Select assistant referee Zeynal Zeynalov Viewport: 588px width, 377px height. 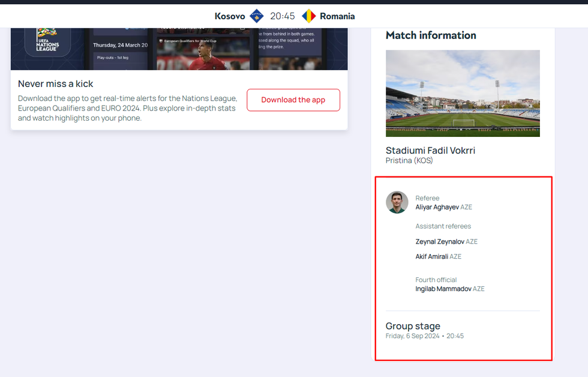pos(440,241)
